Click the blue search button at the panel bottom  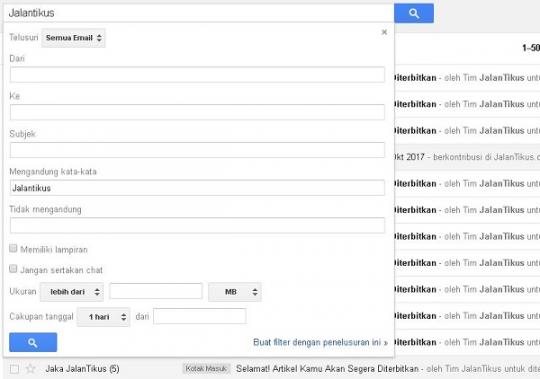33,342
